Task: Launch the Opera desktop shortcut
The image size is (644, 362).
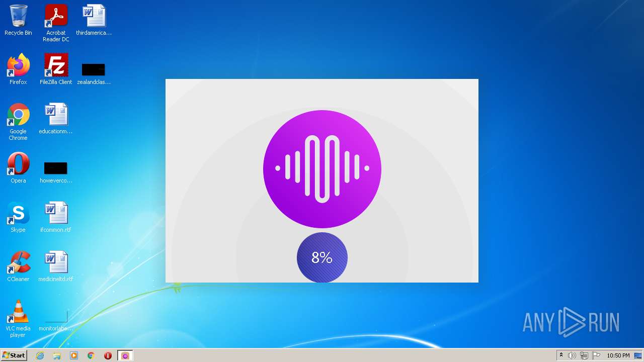Action: click(x=18, y=168)
